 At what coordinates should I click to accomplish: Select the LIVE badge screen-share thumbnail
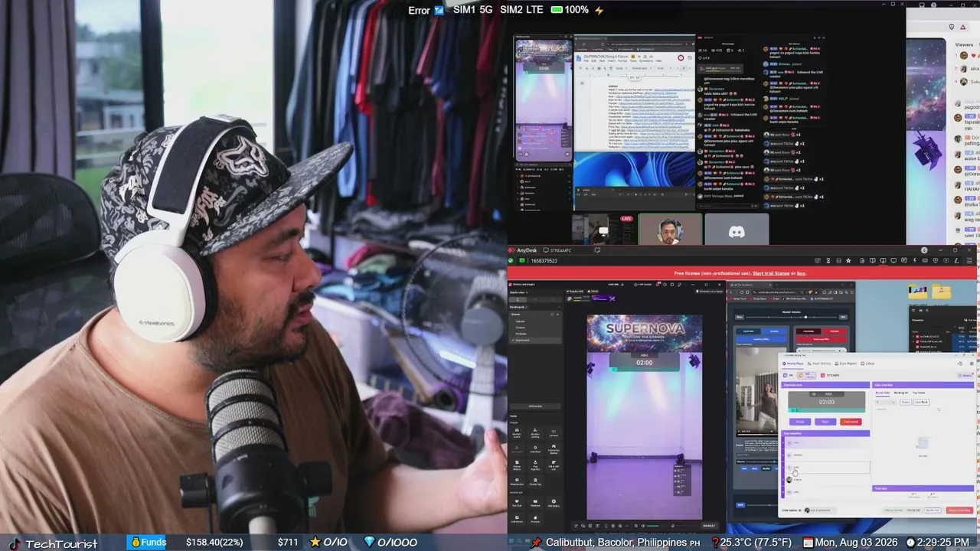tap(603, 230)
